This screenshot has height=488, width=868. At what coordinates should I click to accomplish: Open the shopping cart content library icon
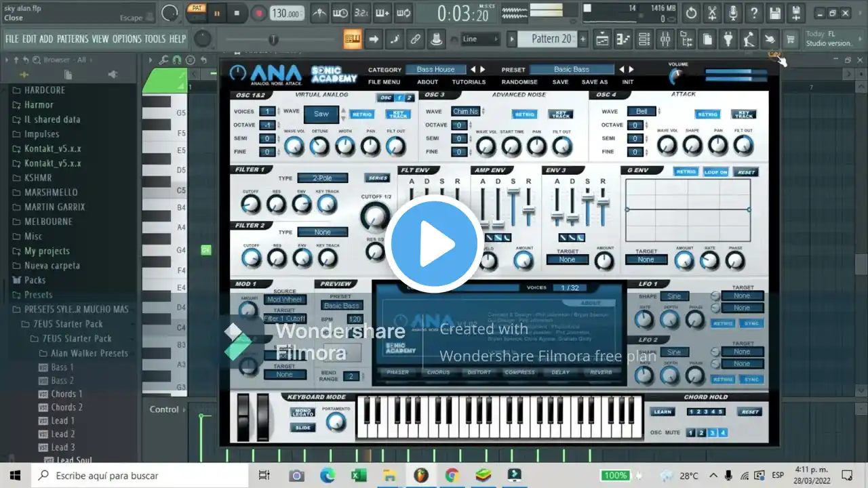(x=791, y=39)
